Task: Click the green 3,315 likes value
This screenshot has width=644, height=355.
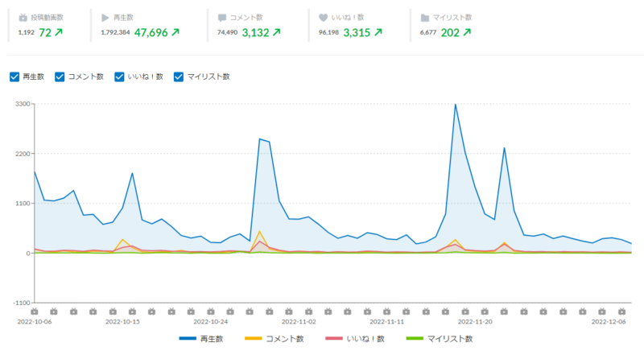Action: tap(357, 32)
